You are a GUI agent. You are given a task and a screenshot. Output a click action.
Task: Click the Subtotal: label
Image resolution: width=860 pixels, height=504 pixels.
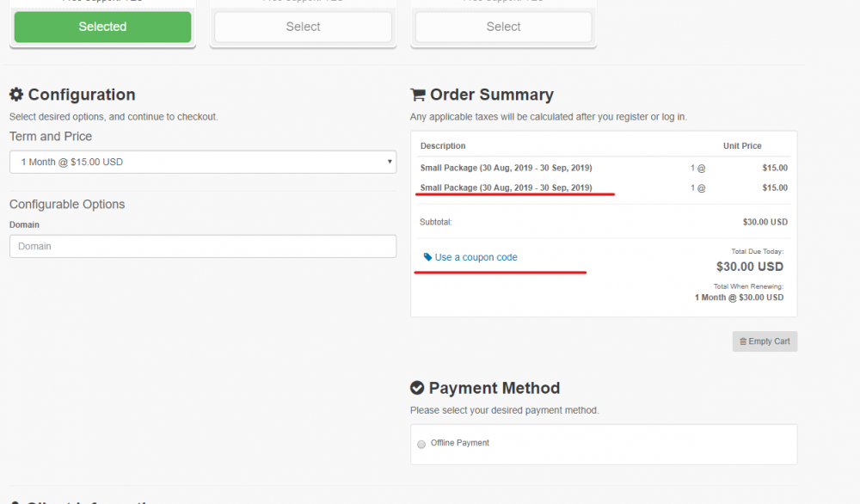click(x=435, y=222)
